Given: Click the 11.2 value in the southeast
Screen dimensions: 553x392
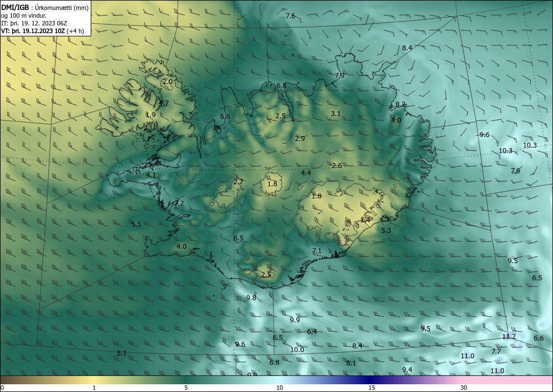Looking at the screenshot, I should (x=509, y=337).
